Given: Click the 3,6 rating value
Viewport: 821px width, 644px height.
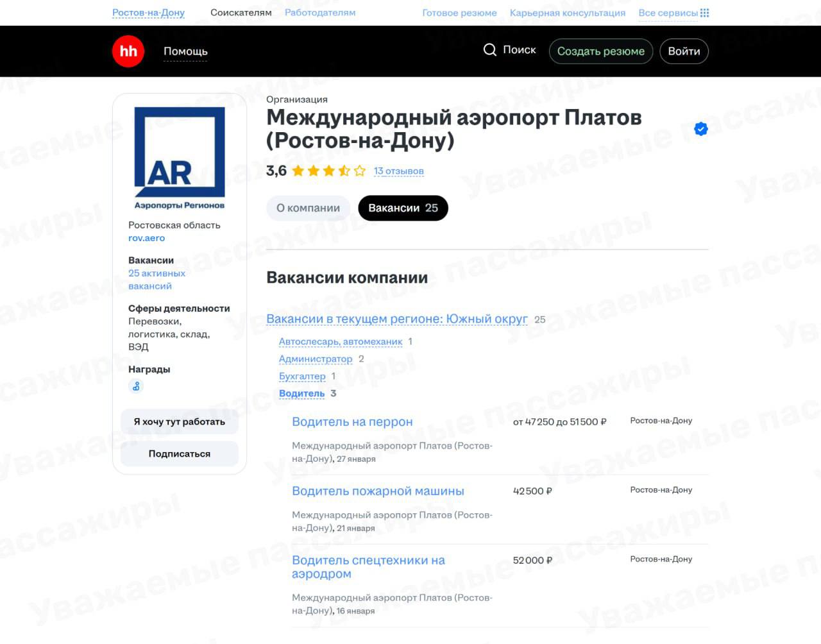Looking at the screenshot, I should pos(276,171).
